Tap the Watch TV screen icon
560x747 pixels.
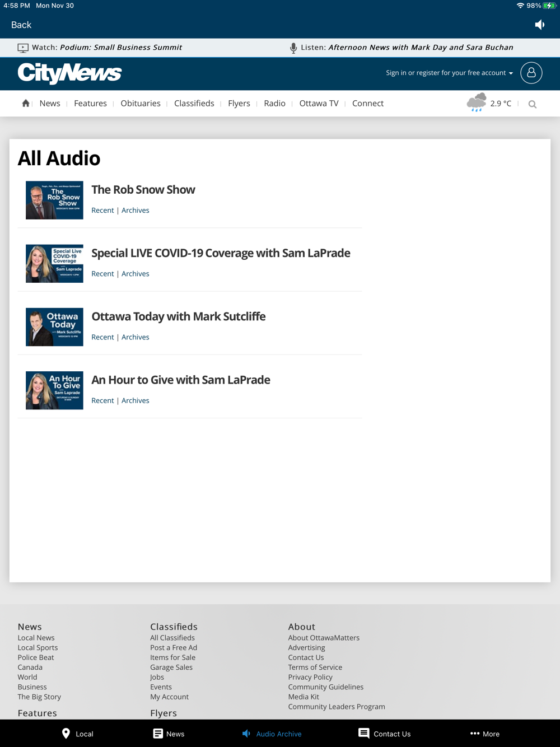pos(23,48)
